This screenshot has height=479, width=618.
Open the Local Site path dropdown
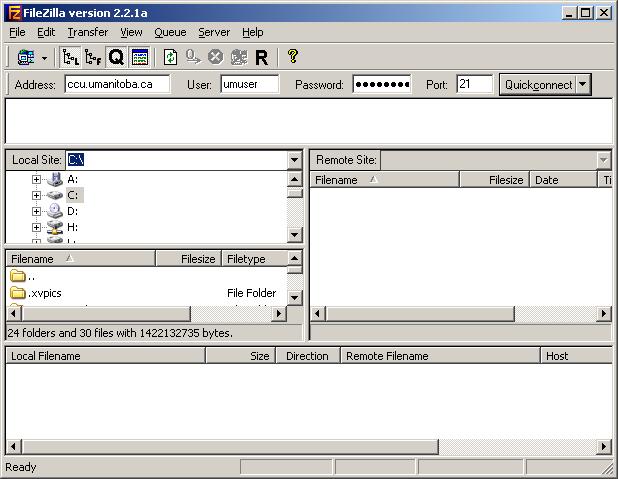294,160
